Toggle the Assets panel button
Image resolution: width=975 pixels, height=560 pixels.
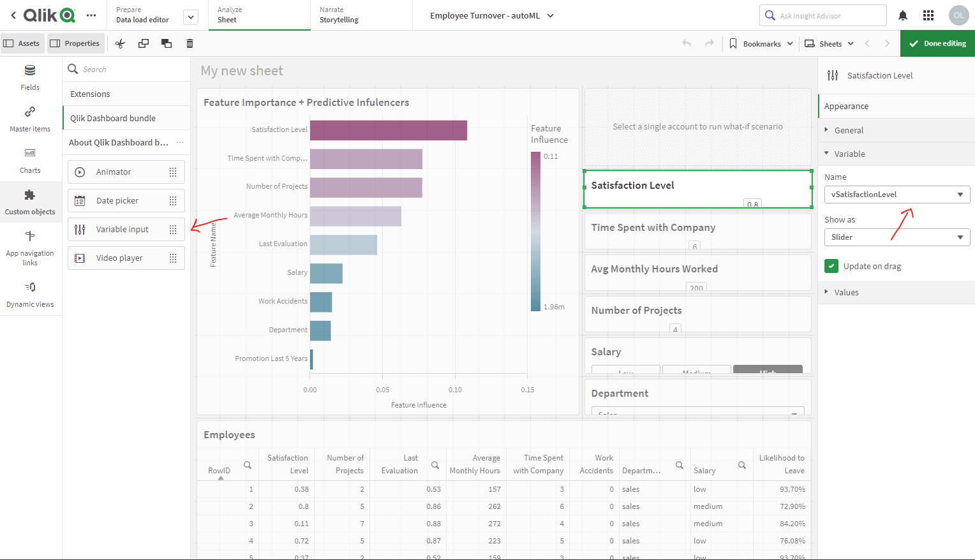click(22, 43)
